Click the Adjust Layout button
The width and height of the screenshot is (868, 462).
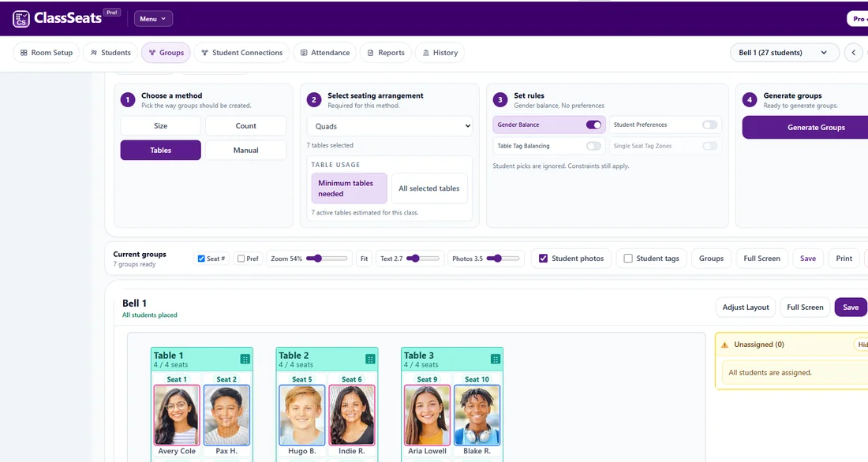tap(745, 307)
